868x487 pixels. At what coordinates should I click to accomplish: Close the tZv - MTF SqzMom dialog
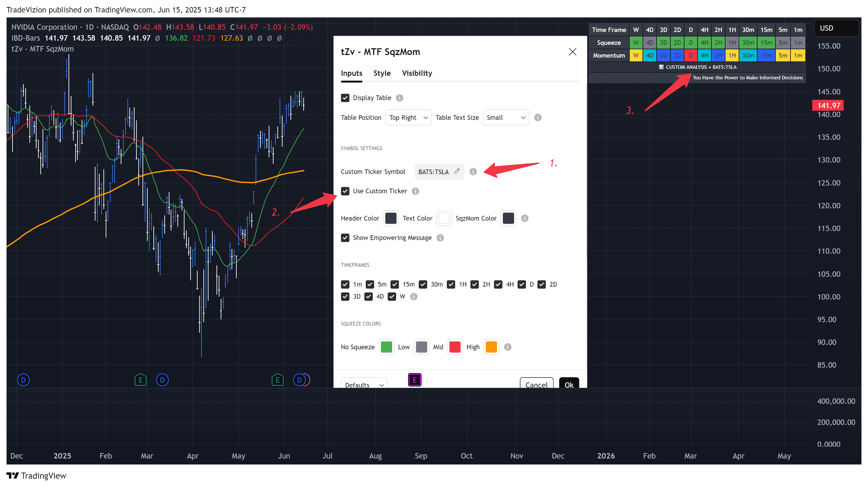pyautogui.click(x=572, y=52)
